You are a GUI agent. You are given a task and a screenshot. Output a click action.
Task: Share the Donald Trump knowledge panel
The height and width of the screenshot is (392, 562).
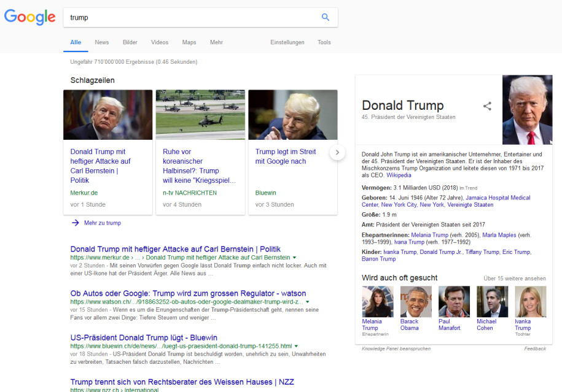pyautogui.click(x=487, y=106)
